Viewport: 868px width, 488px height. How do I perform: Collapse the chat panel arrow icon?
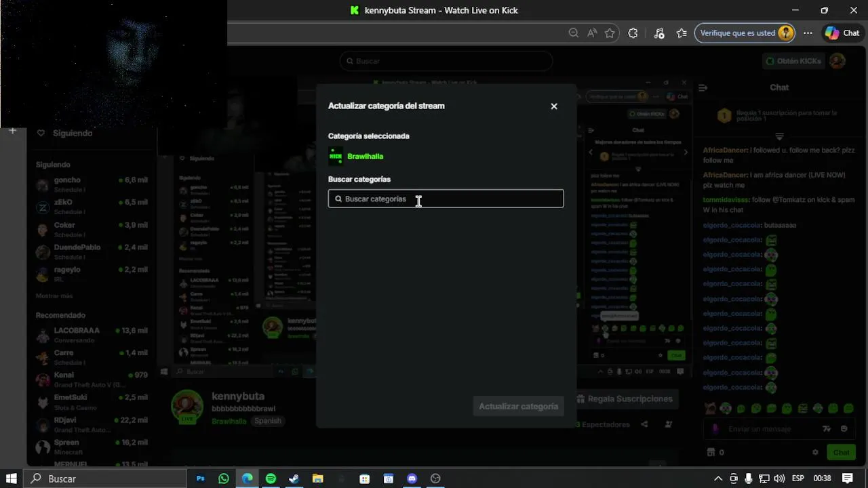point(703,87)
